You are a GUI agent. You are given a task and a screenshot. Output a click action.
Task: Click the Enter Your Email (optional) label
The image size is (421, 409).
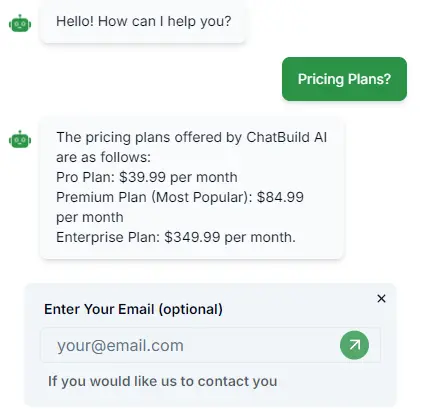click(x=133, y=309)
